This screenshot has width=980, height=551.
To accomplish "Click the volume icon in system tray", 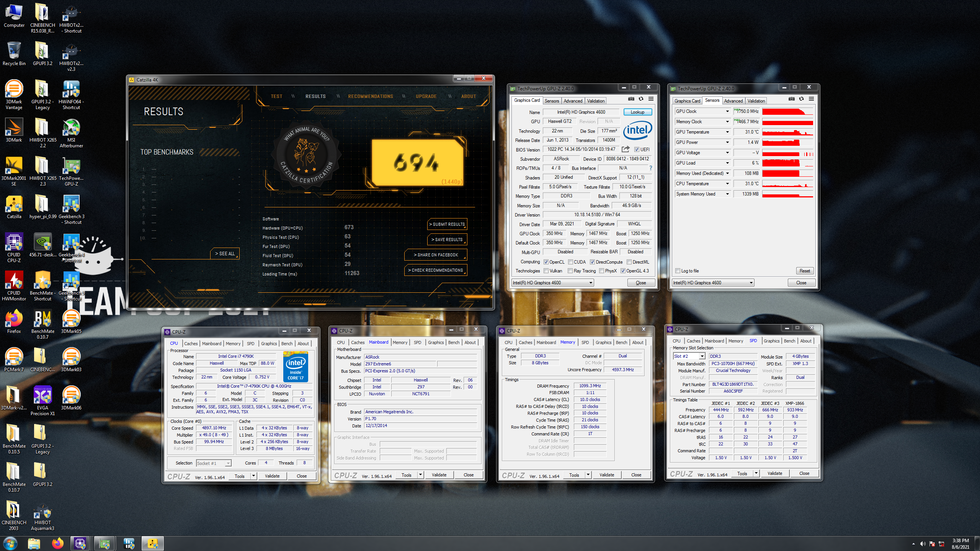I will 923,544.
